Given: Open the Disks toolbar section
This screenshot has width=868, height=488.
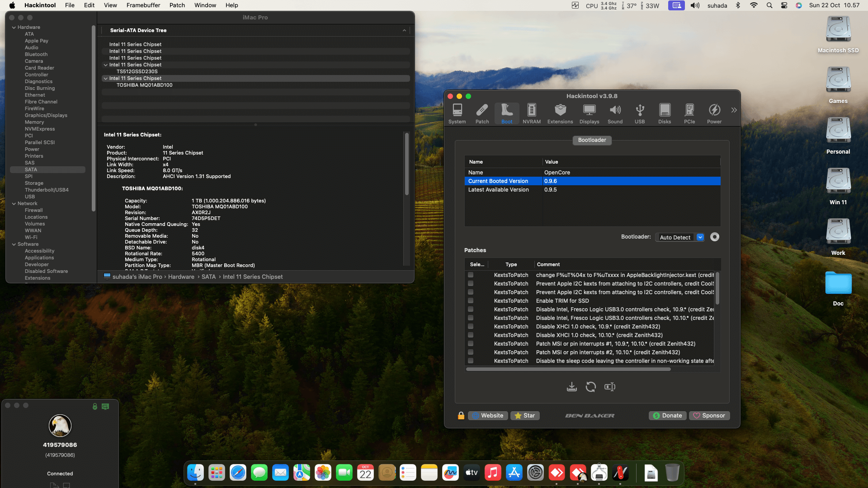Looking at the screenshot, I should coord(664,113).
